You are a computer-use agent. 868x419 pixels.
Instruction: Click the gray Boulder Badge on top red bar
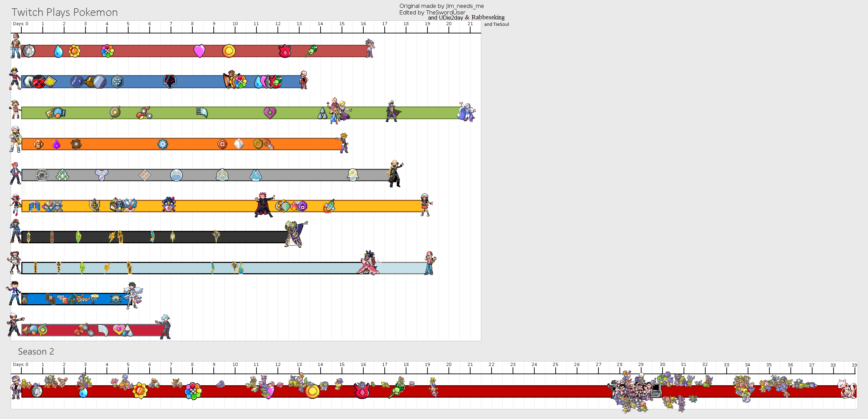point(29,51)
